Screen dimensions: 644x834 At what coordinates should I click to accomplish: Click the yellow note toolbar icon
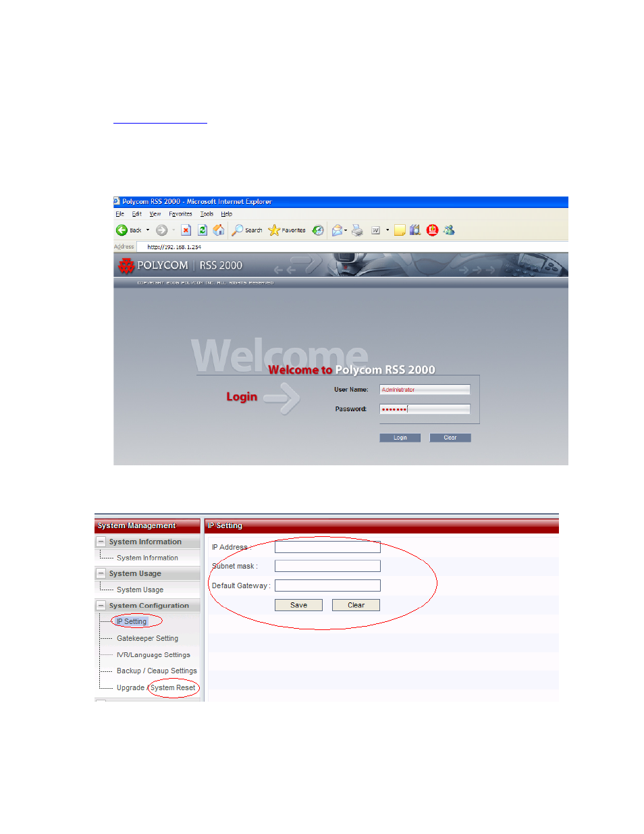[x=400, y=230]
